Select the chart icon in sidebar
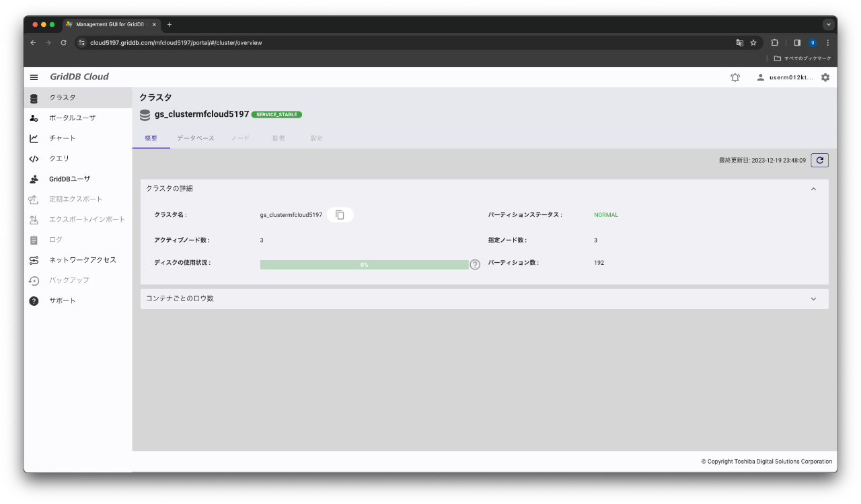This screenshot has width=861, height=504. tap(34, 138)
